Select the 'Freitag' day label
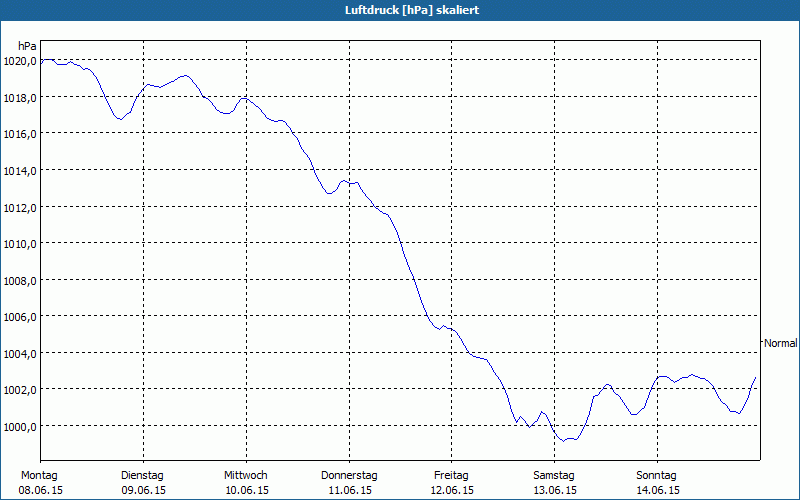The image size is (800, 500). [452, 476]
